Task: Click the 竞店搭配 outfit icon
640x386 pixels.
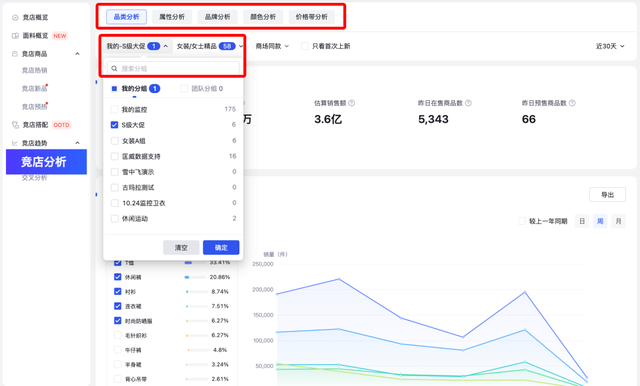Action: [15, 125]
